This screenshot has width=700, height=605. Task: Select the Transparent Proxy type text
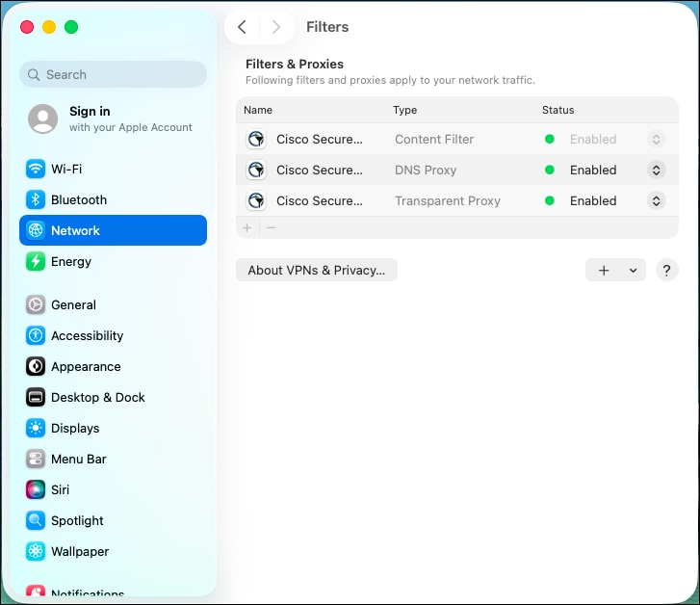click(x=448, y=200)
